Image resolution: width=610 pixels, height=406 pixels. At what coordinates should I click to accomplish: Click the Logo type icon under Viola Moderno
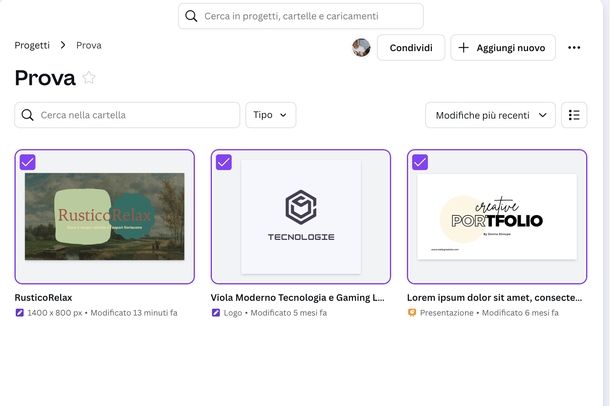point(216,313)
